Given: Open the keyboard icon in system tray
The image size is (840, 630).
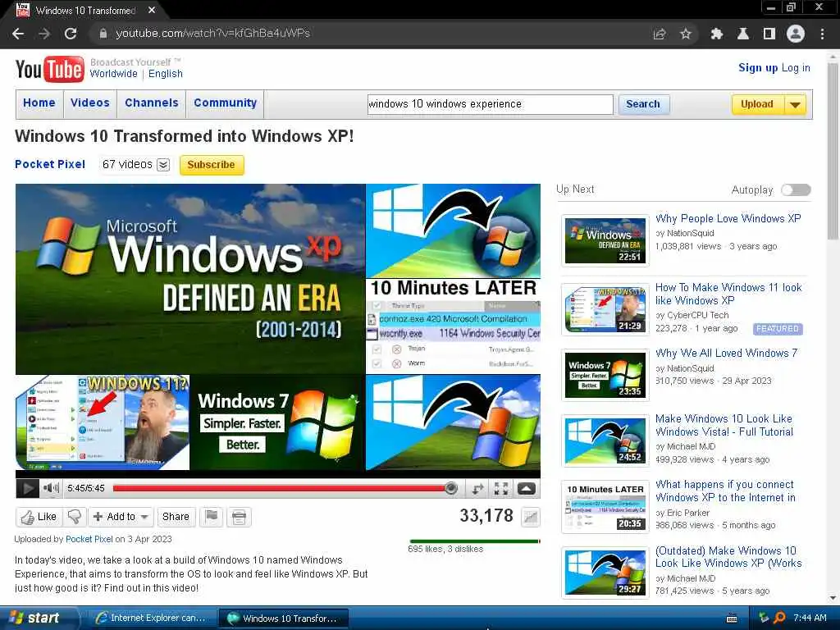Looking at the screenshot, I should click(731, 619).
